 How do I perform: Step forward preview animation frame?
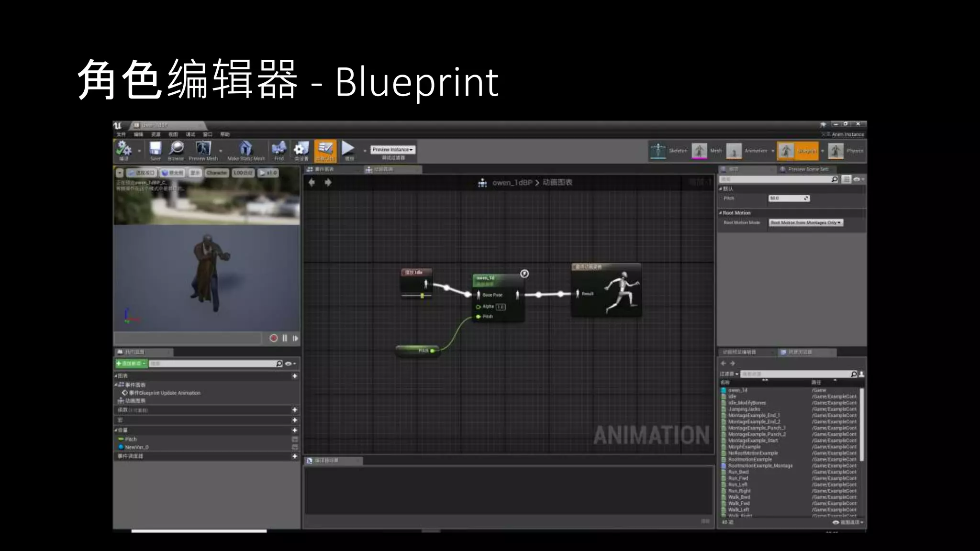point(295,338)
